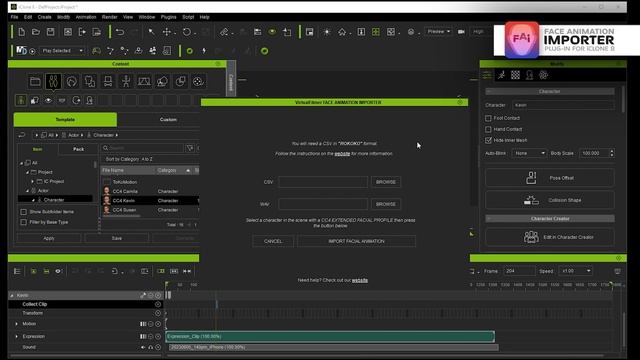Click the Undo arrow icon
Screen dimensions: 640x360
120,32
